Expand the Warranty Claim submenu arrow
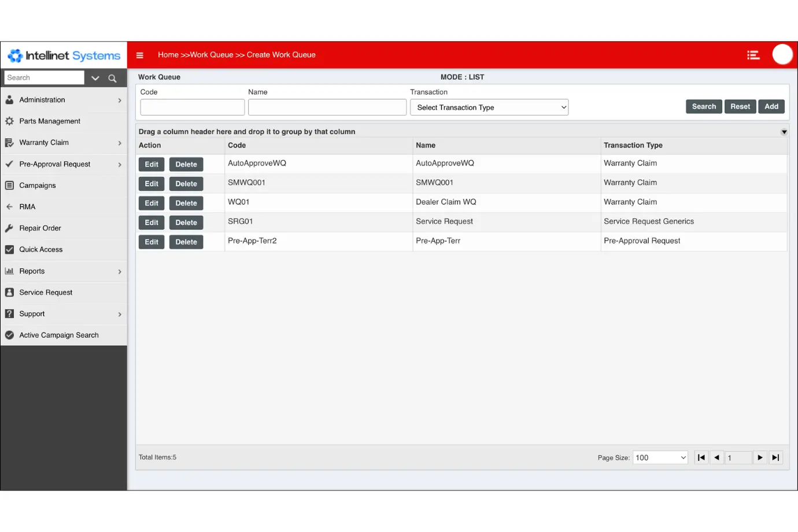Screen dimensions: 798x532 coord(120,143)
